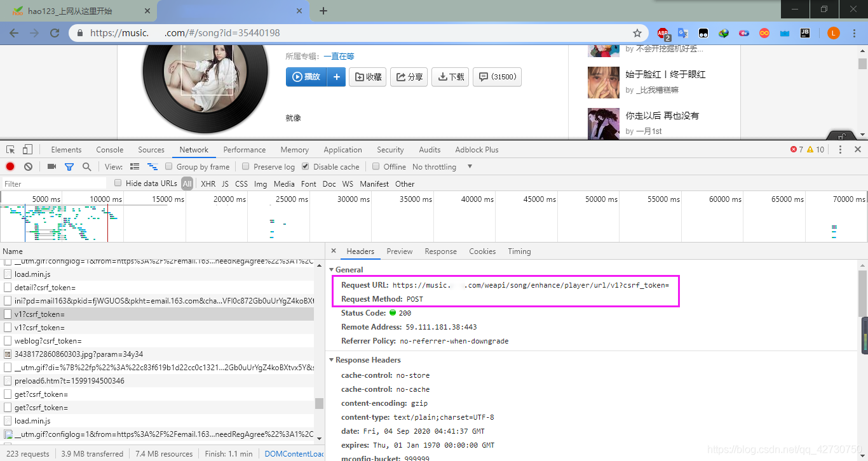
Task: Switch to large request rows view
Action: [134, 166]
